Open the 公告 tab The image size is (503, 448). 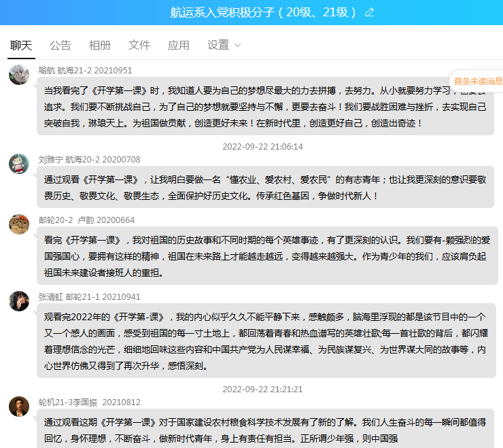[60, 46]
